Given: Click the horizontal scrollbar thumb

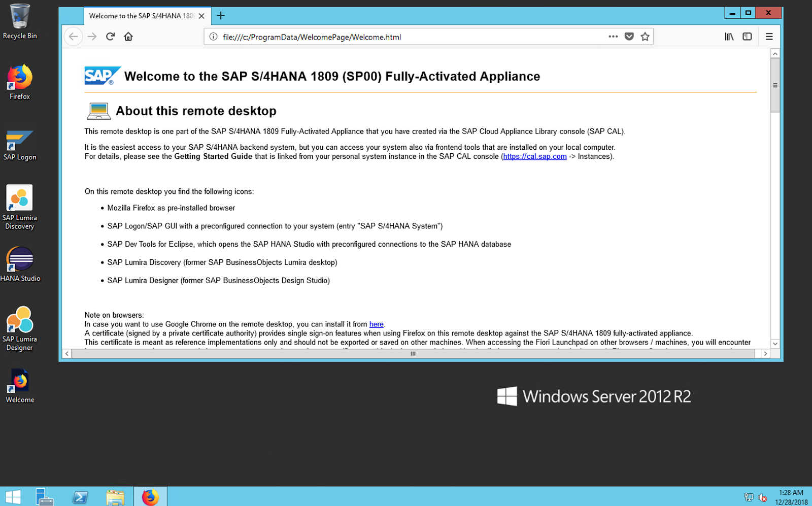Looking at the screenshot, I should 413,354.
